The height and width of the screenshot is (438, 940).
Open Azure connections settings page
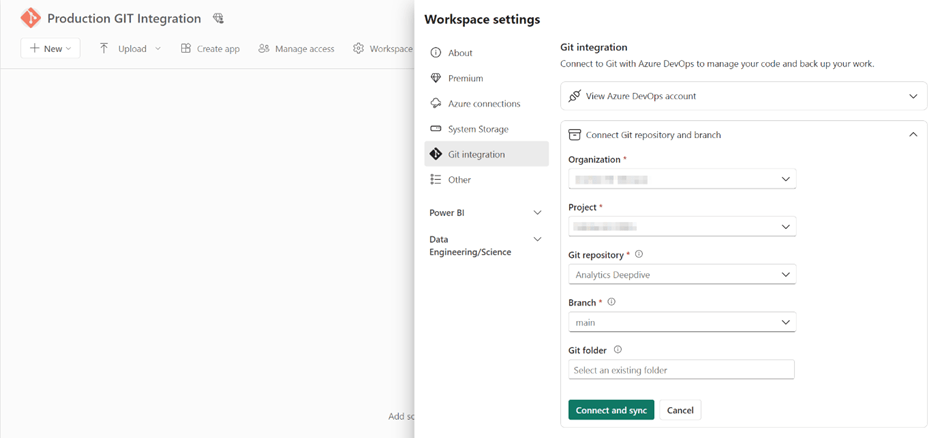pyautogui.click(x=486, y=104)
